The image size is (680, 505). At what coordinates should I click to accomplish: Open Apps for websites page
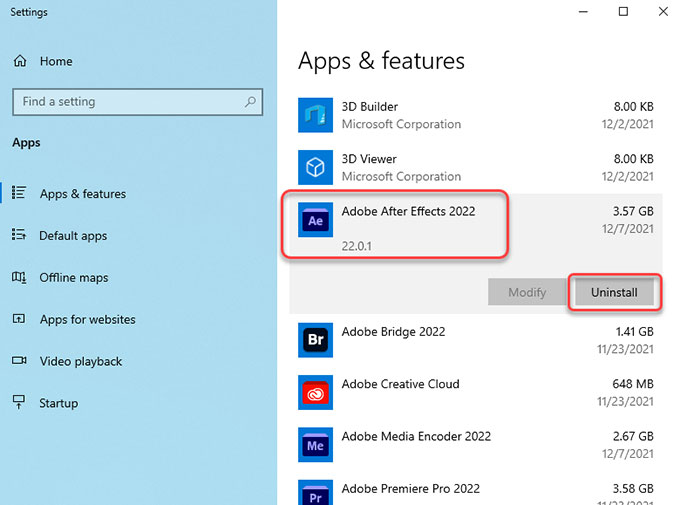point(88,320)
